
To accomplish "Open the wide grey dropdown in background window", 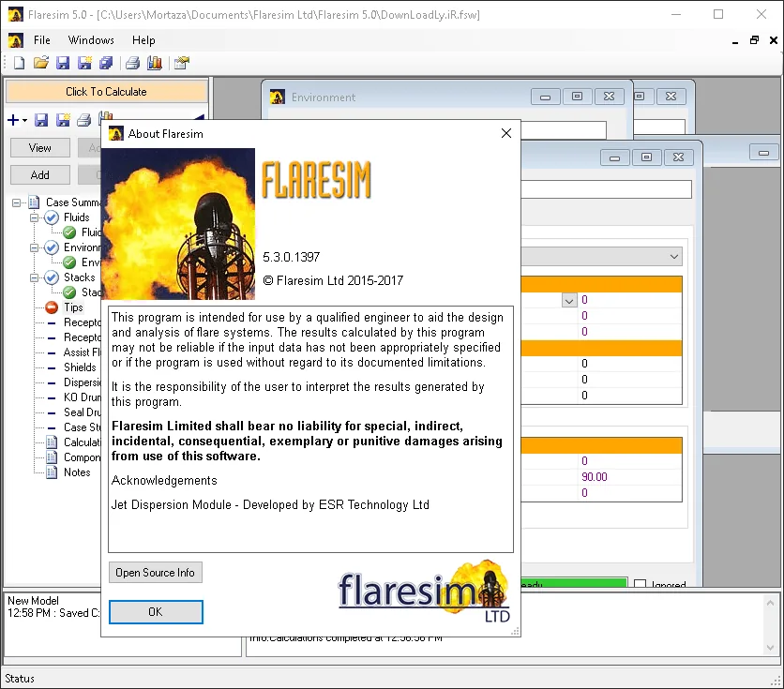I will [x=601, y=257].
